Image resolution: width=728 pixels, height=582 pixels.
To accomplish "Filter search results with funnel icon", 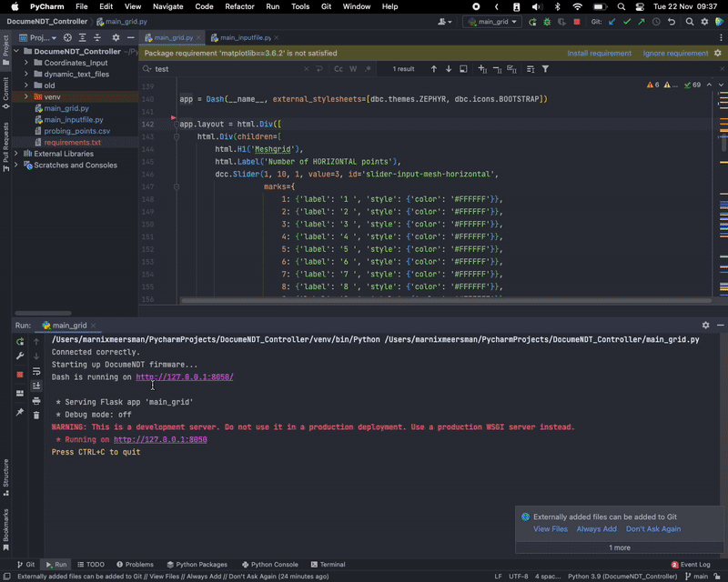I will pos(545,69).
